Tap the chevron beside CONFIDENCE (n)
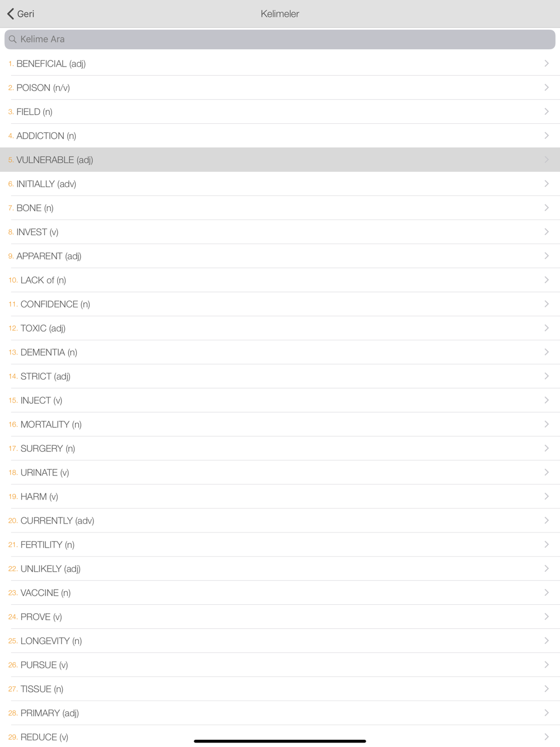The height and width of the screenshot is (747, 560). [547, 304]
